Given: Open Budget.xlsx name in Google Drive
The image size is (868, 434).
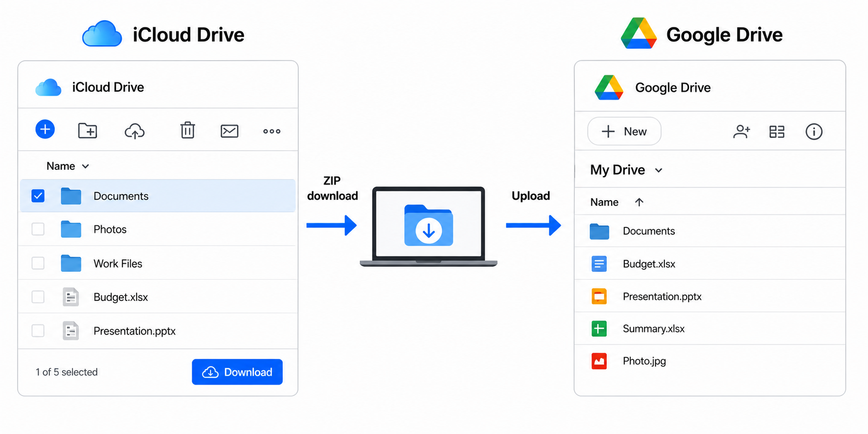Looking at the screenshot, I should click(649, 264).
